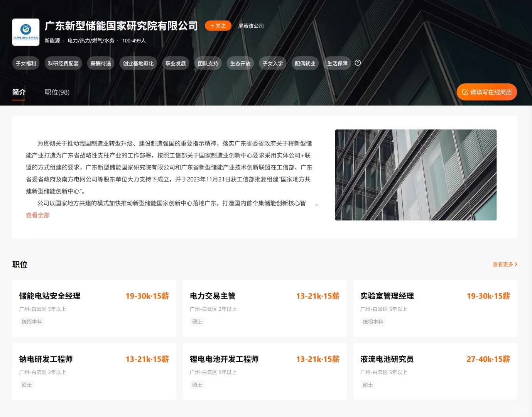Click 广州-白云区 3年以上 location text
Screen dimensions: 532x417
42,372
